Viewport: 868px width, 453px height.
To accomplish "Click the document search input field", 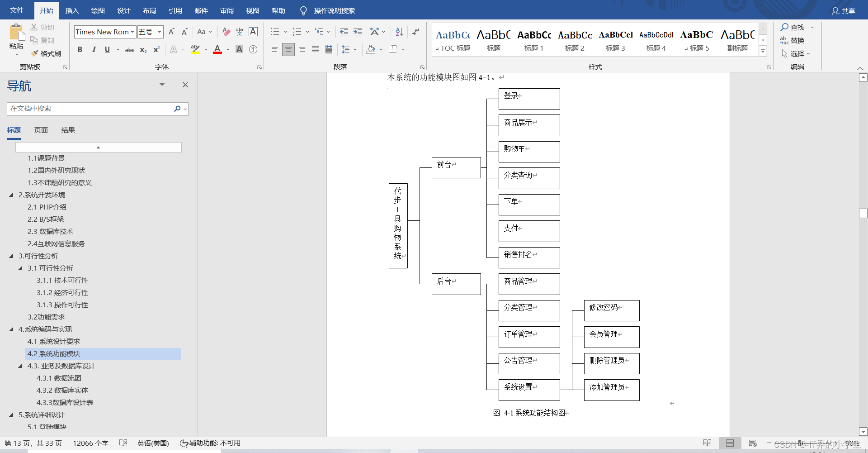I will click(x=90, y=109).
